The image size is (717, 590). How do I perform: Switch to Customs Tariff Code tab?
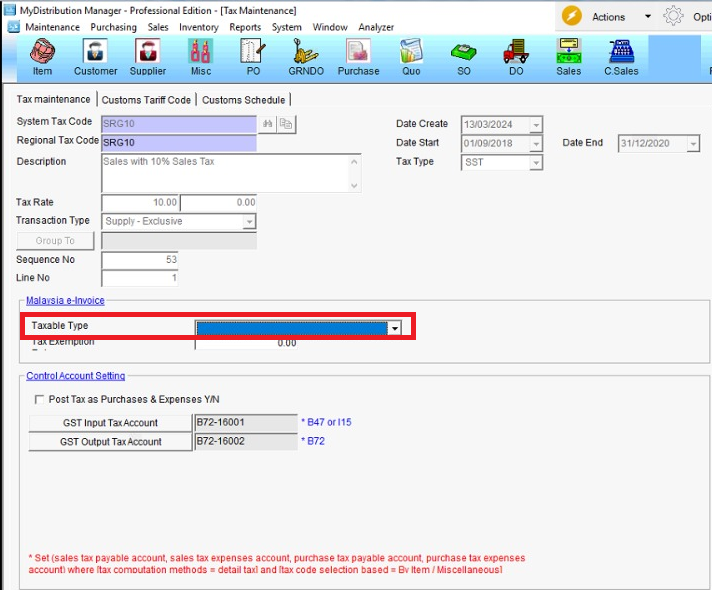pos(146,100)
